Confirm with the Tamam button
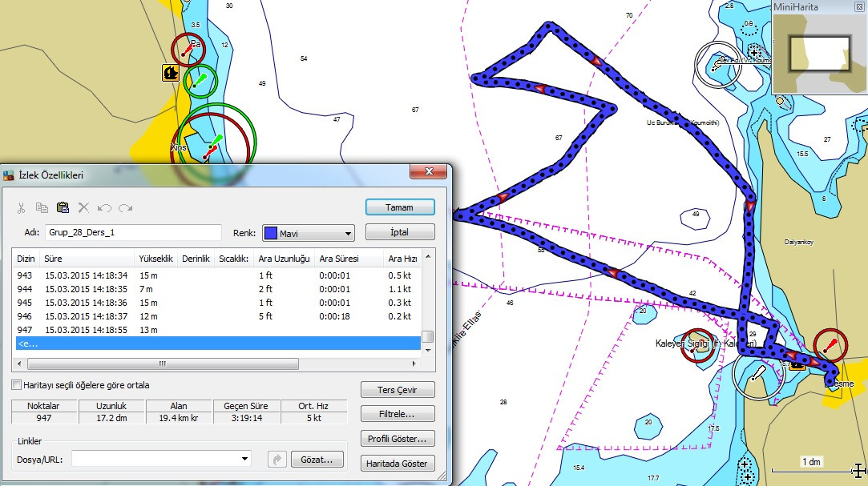This screenshot has height=486, width=868. point(400,207)
